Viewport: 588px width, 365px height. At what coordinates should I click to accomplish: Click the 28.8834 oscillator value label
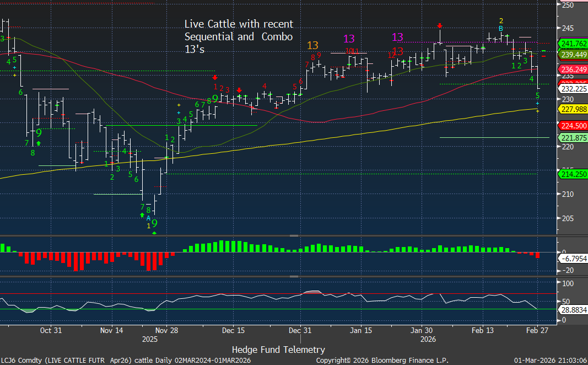[574, 312]
